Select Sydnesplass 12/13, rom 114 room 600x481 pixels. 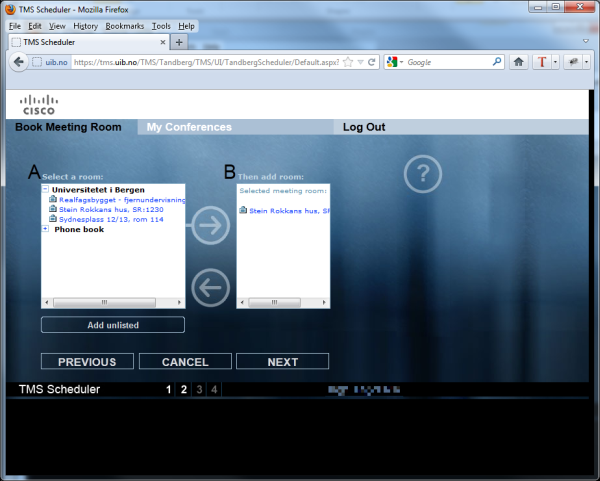[x=110, y=219]
